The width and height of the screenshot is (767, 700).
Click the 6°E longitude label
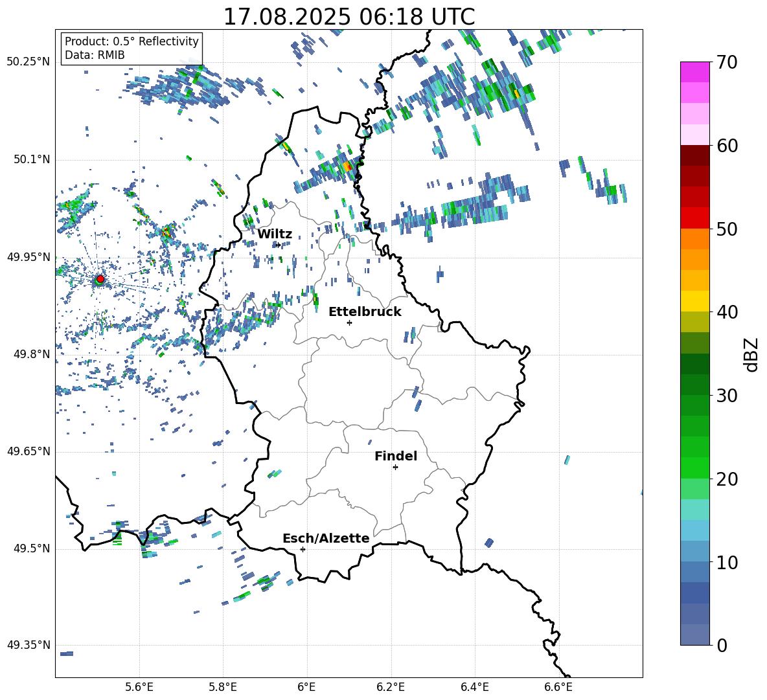click(306, 688)
